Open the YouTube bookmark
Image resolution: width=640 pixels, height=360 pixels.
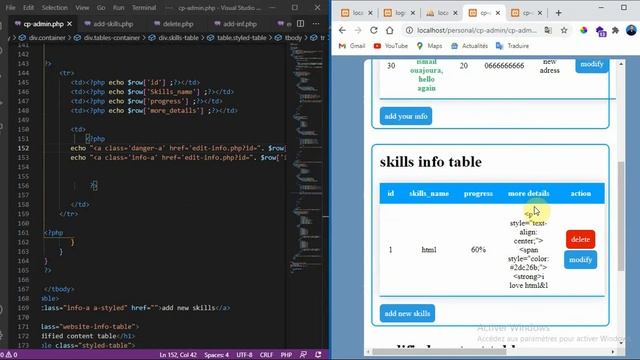click(391, 46)
